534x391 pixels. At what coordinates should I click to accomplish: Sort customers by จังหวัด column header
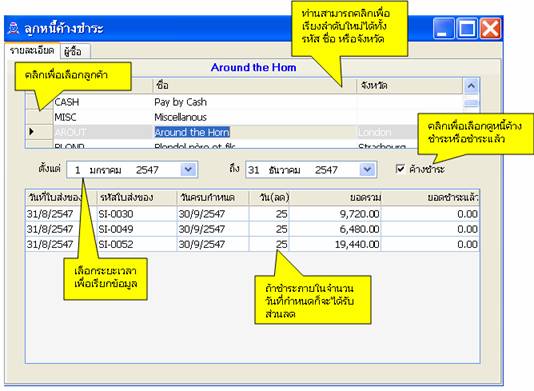coord(409,85)
